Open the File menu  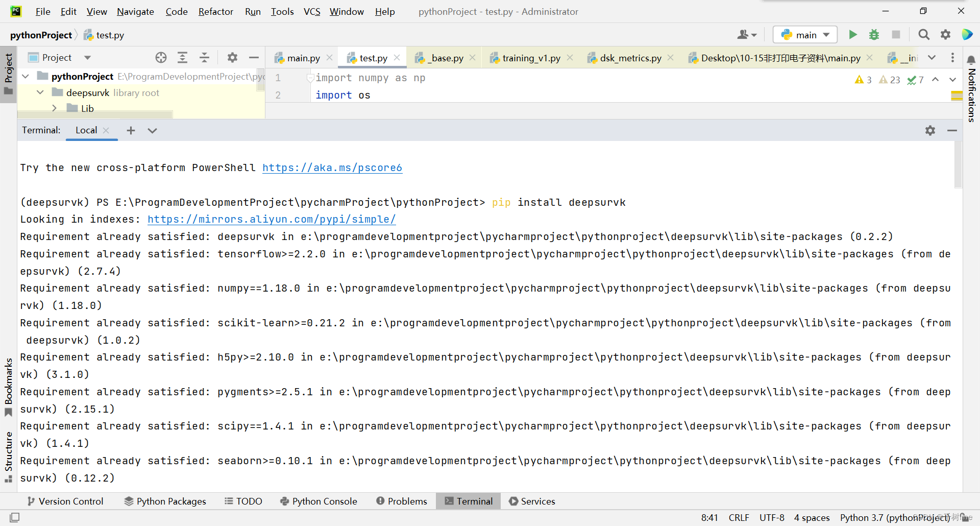pyautogui.click(x=43, y=11)
